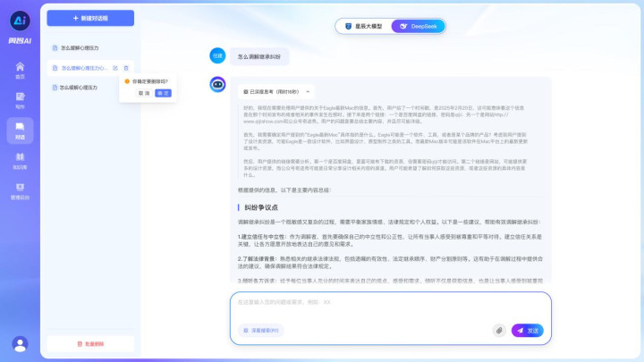Click the blue user avatar beside the question
The height and width of the screenshot is (362, 644).
pyautogui.click(x=217, y=55)
